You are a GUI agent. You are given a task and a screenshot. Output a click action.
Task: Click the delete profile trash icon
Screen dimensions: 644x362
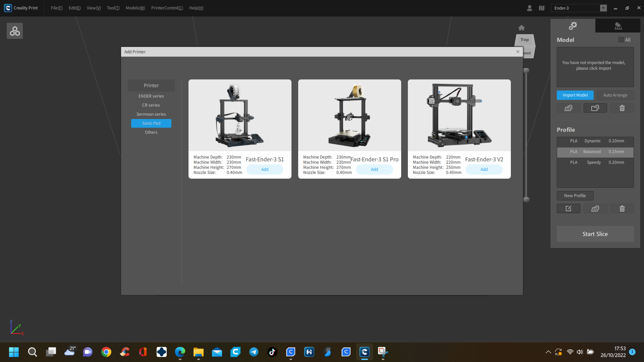click(622, 208)
